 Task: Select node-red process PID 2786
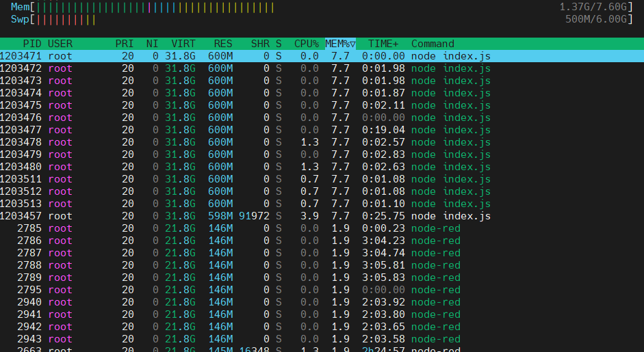coord(322,241)
